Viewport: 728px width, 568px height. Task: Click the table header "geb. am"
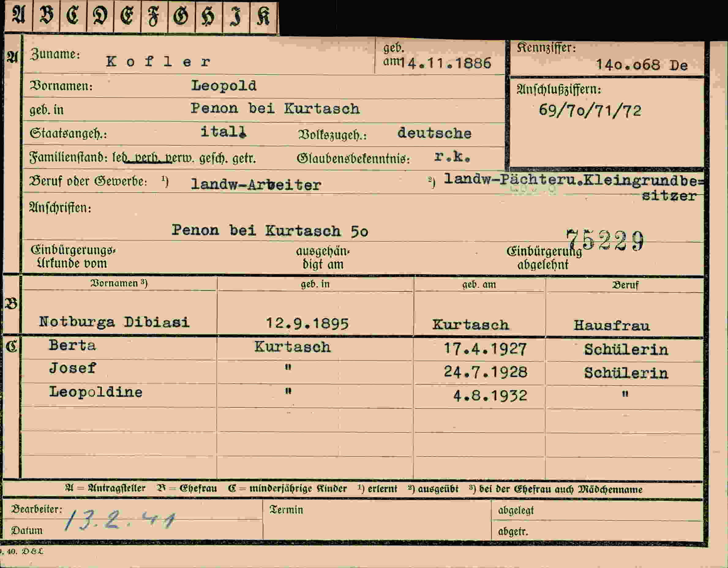479,284
